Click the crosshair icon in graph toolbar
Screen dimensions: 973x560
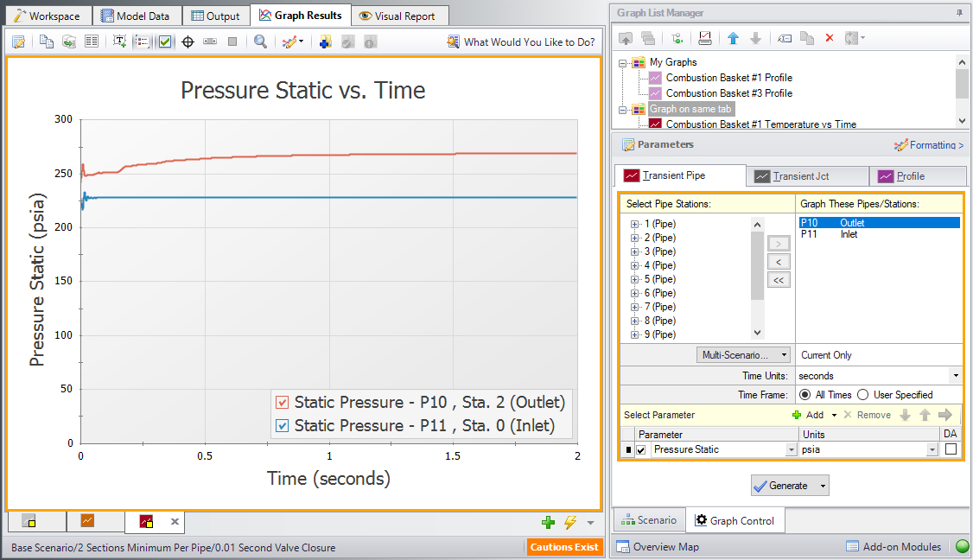click(x=188, y=41)
